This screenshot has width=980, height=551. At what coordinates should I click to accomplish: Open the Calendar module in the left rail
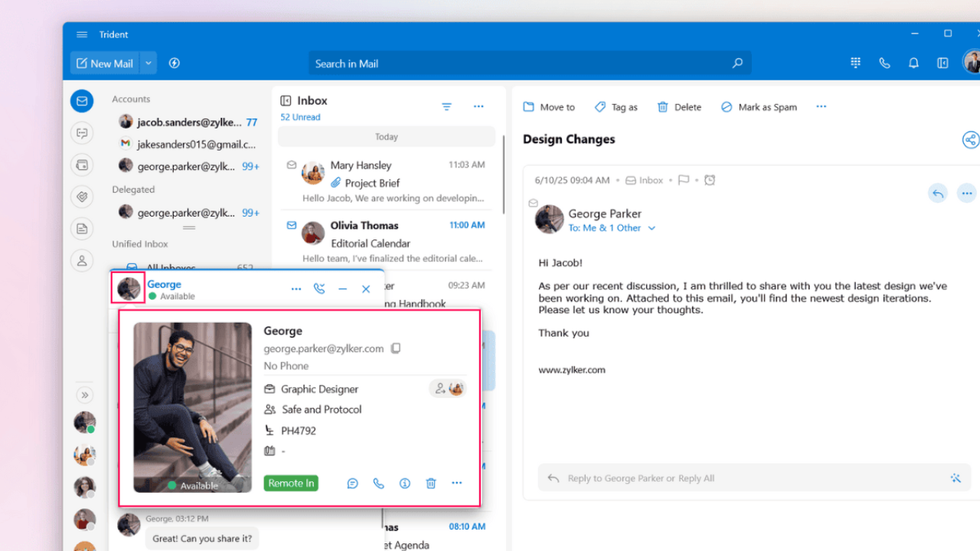coord(82,165)
